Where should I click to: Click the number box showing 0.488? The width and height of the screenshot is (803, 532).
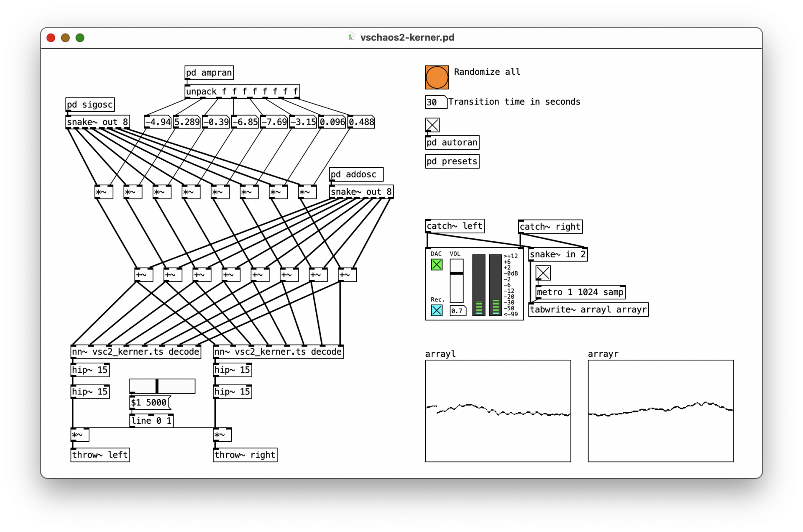point(361,122)
